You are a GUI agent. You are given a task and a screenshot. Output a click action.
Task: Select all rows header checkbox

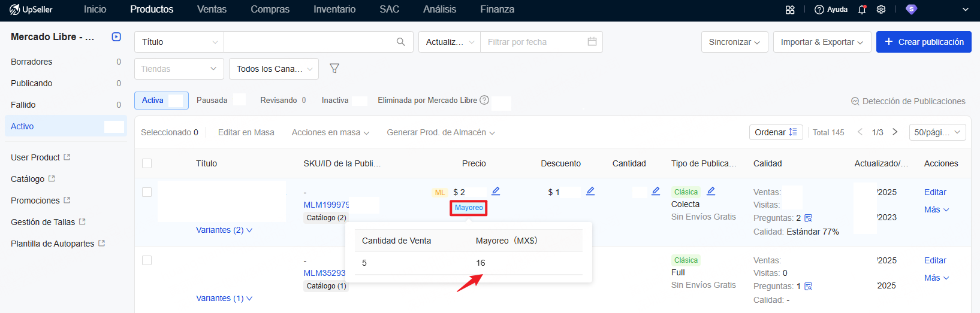click(x=147, y=163)
